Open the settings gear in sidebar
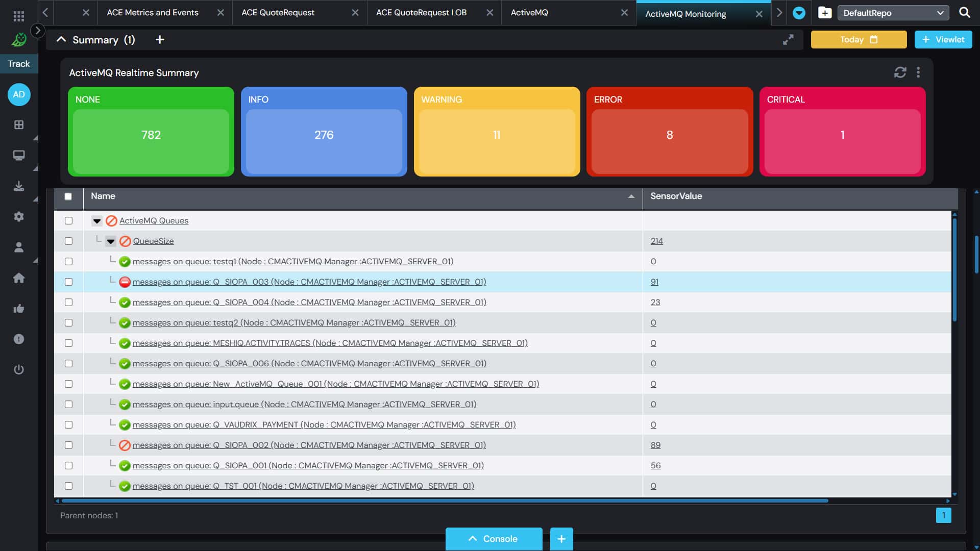980x551 pixels. pyautogui.click(x=19, y=216)
